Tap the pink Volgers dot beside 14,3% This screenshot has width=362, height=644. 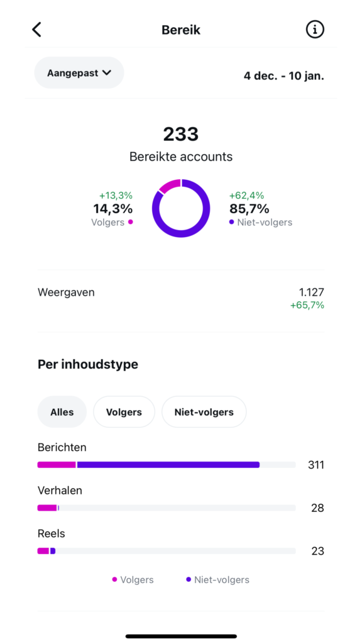coord(131,222)
